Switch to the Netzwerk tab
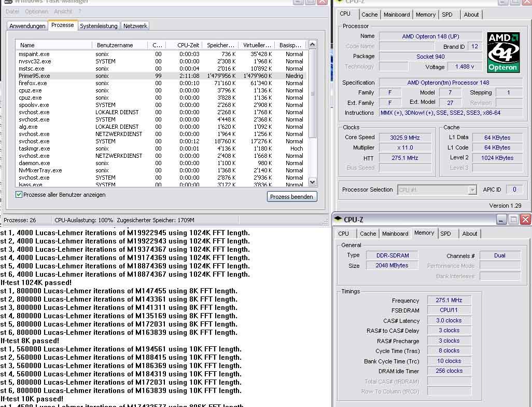 click(135, 26)
